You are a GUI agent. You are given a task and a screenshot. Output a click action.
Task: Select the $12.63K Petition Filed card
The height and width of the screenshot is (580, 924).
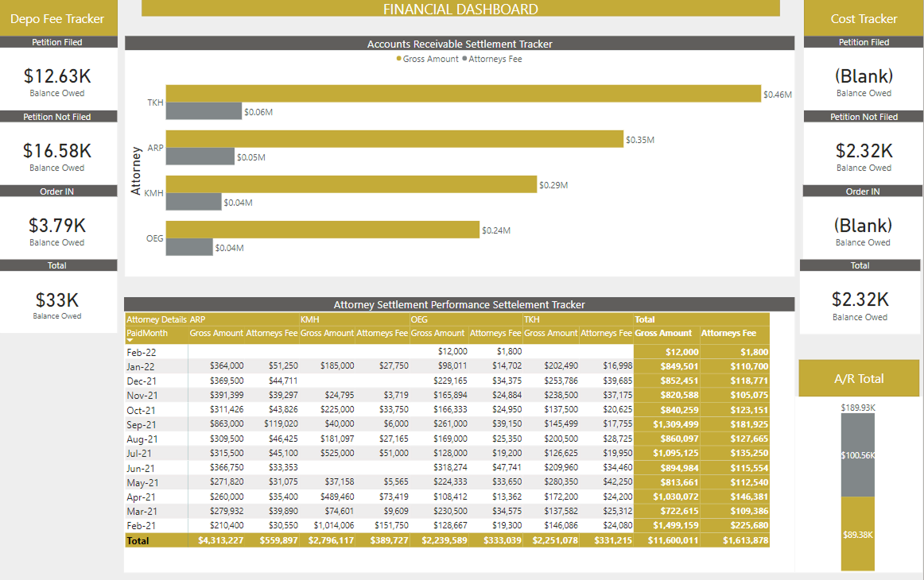(x=56, y=75)
